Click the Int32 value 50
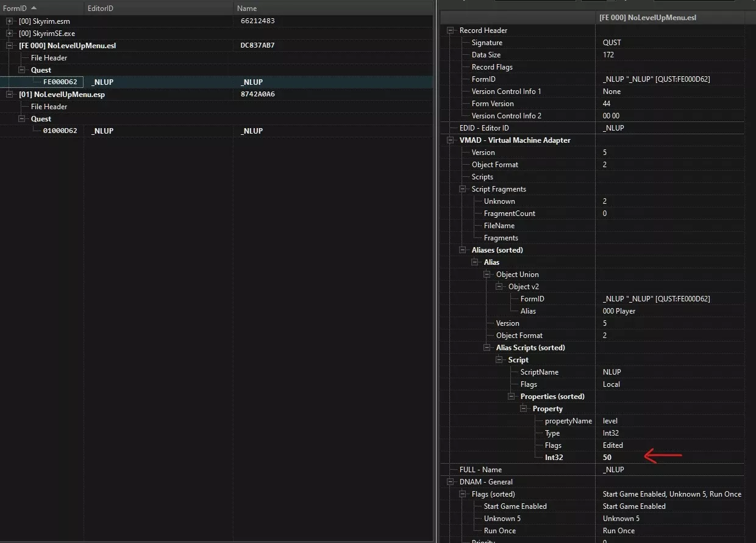756x543 pixels. (x=607, y=457)
